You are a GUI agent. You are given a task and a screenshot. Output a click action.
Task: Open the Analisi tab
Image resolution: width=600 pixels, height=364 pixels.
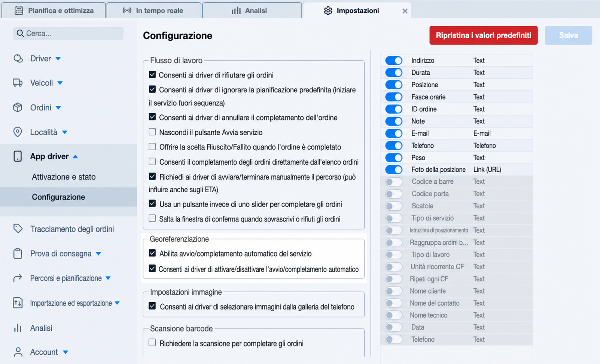point(252,10)
